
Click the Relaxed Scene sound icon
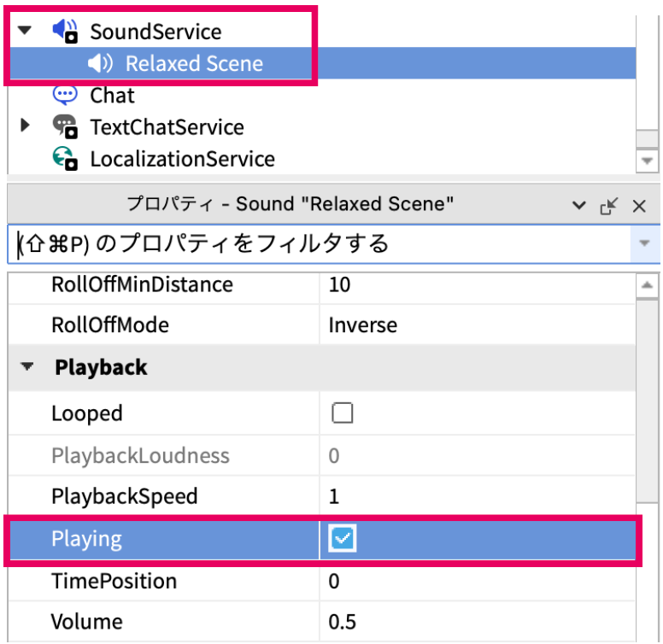point(100,63)
